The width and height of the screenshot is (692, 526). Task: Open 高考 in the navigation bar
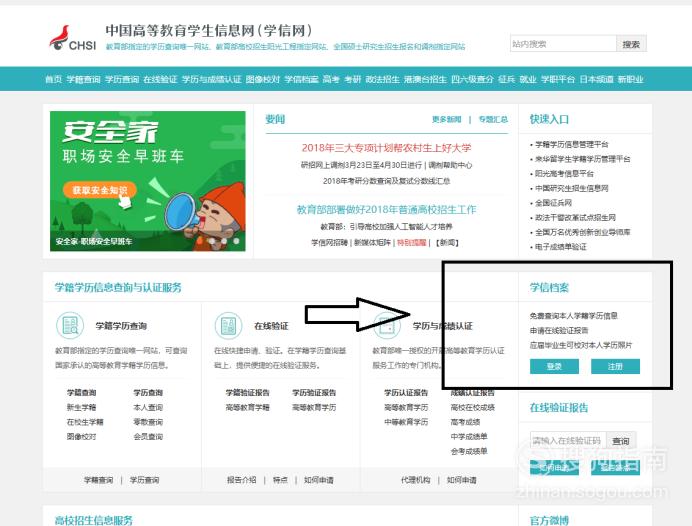[x=331, y=79]
